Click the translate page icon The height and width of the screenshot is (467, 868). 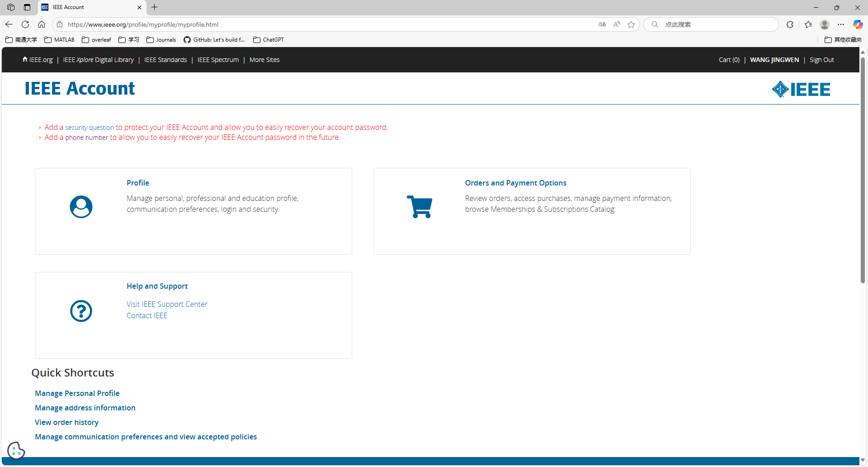tap(602, 24)
